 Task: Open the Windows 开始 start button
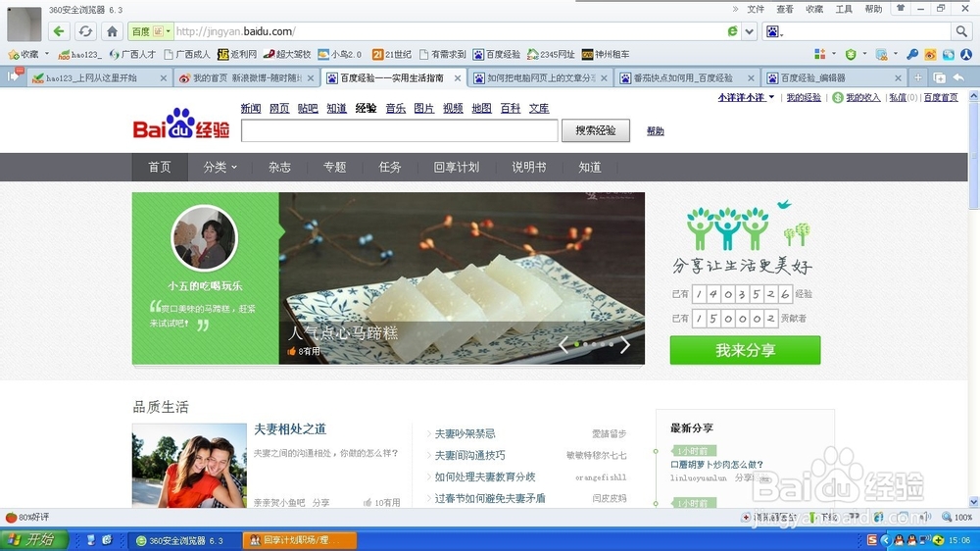tap(32, 540)
